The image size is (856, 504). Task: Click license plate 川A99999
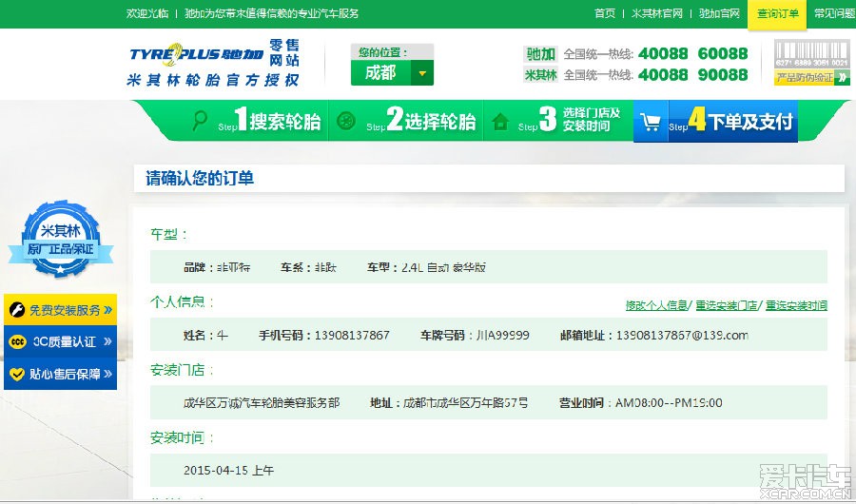(503, 335)
